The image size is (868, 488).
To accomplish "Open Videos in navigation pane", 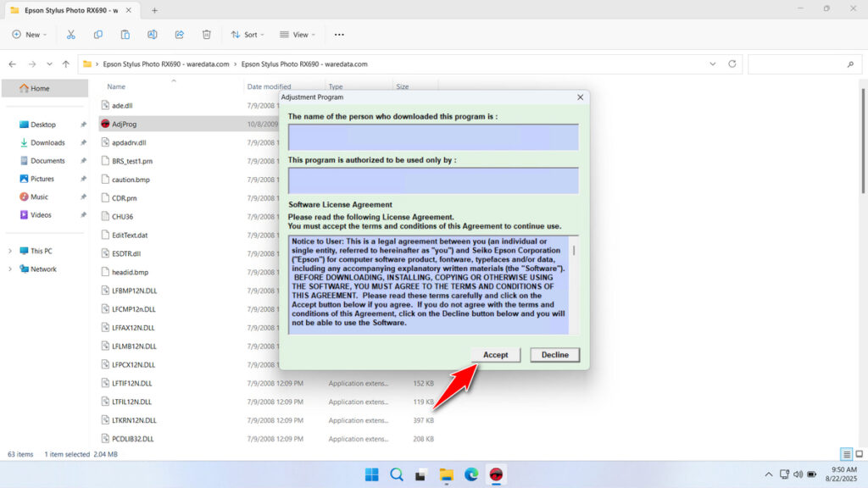I will [x=41, y=215].
